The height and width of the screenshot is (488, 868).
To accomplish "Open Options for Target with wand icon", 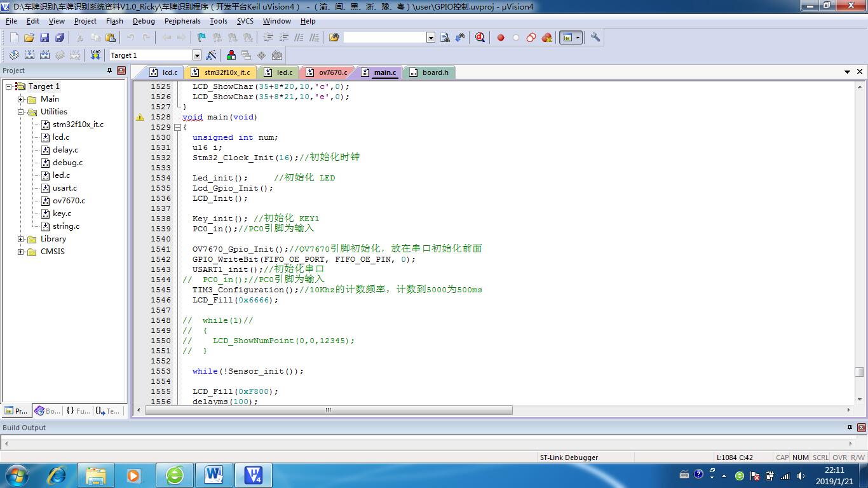I will click(x=212, y=55).
